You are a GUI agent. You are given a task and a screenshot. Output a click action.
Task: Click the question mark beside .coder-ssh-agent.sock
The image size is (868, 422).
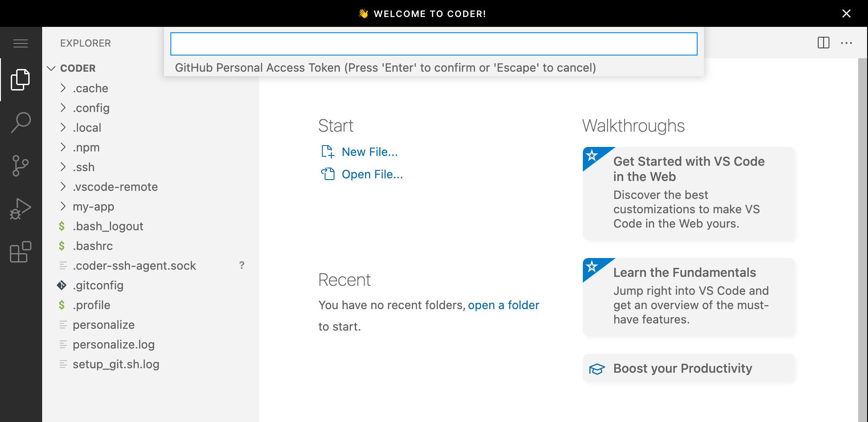242,265
